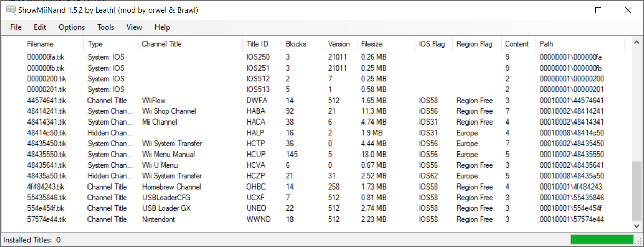Sort by Path column header
This screenshot has width=644, height=247.
(x=580, y=44)
